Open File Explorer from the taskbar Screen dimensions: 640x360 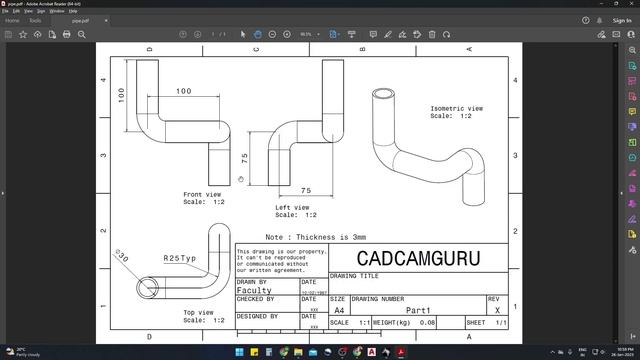(298, 352)
